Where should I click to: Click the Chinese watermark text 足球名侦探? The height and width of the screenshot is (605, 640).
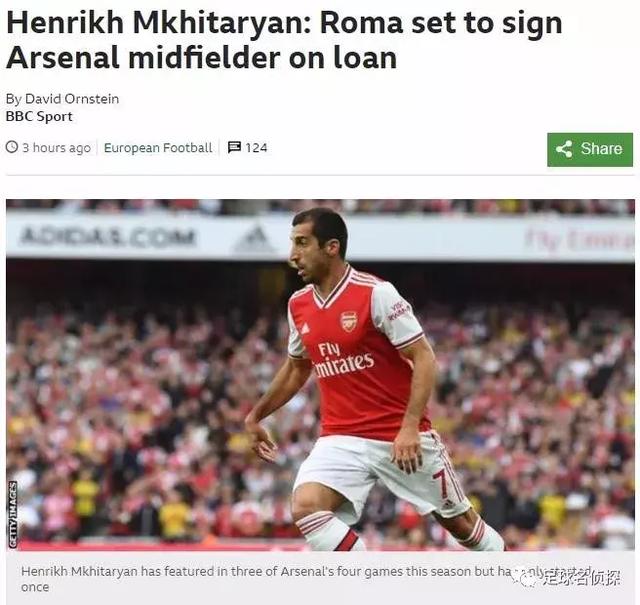click(581, 578)
